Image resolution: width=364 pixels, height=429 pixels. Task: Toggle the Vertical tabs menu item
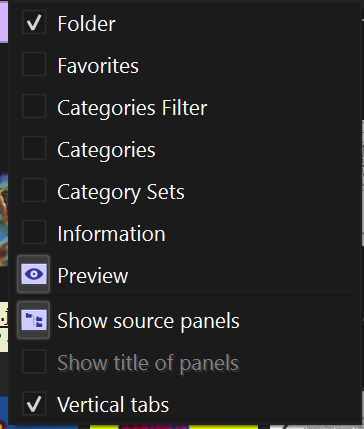click(x=113, y=405)
